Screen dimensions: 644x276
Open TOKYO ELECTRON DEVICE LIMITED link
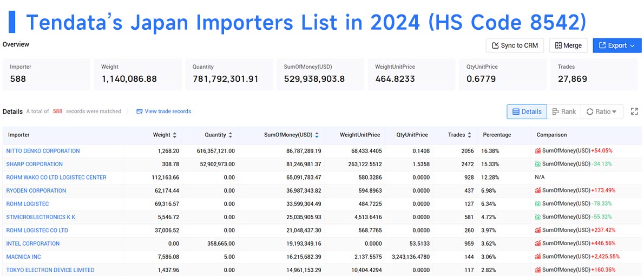tap(50, 270)
